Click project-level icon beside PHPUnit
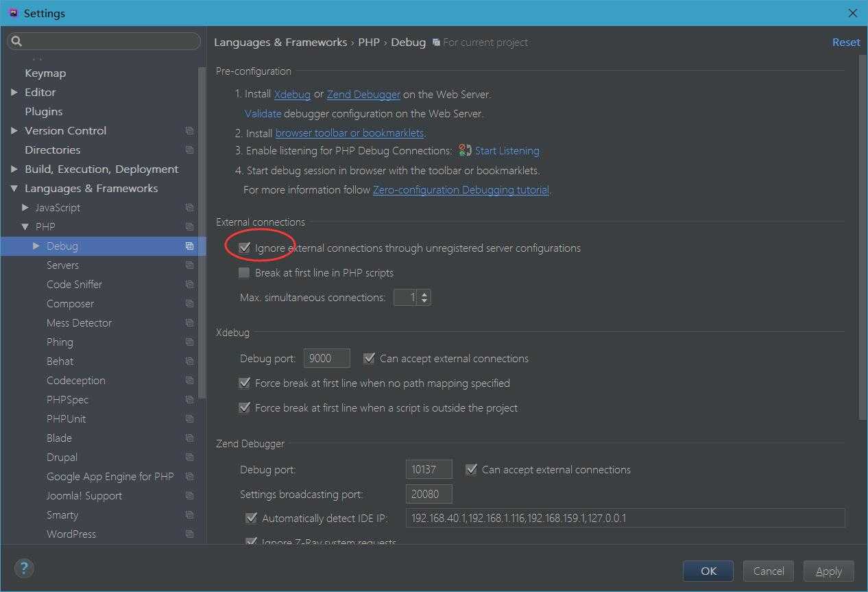 click(189, 418)
